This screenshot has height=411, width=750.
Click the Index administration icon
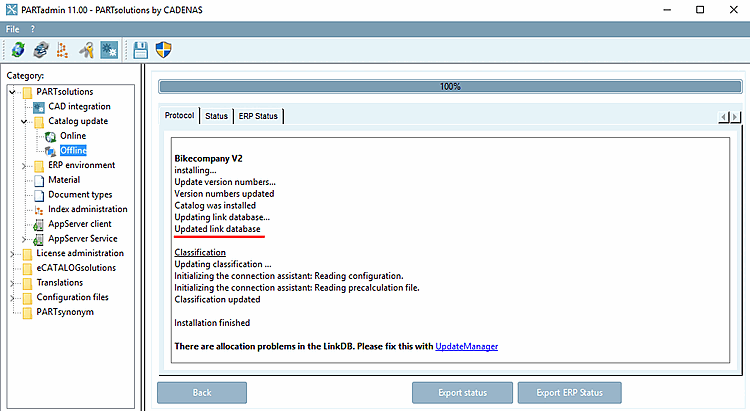click(39, 210)
